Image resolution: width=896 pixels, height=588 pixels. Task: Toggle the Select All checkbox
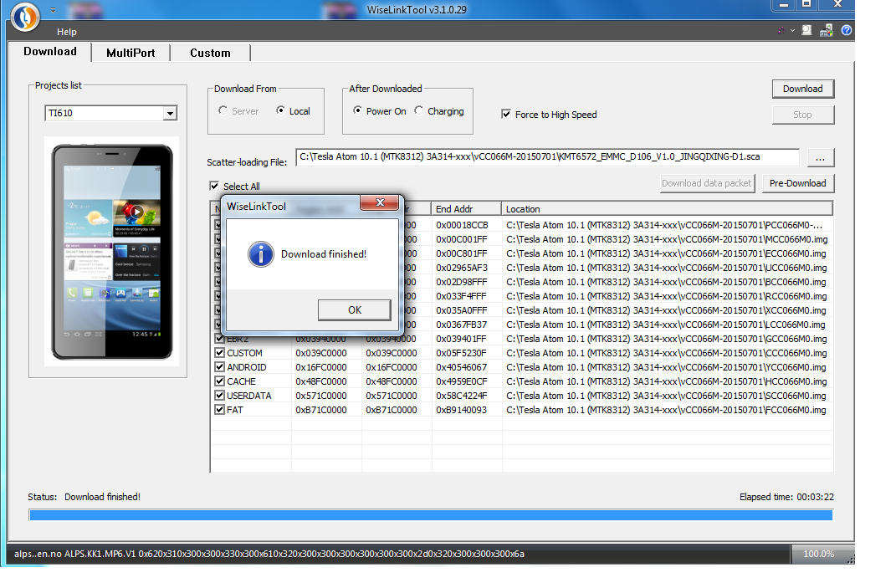point(215,186)
